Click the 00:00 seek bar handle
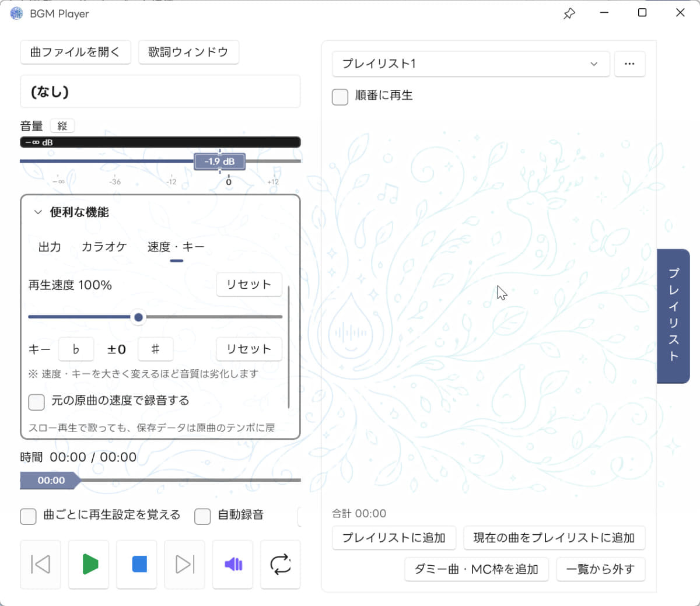 tap(50, 481)
